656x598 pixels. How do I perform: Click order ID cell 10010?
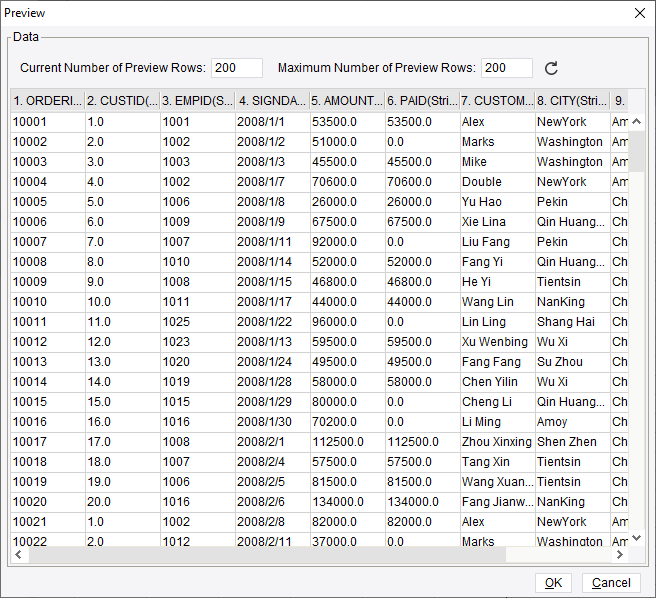48,302
